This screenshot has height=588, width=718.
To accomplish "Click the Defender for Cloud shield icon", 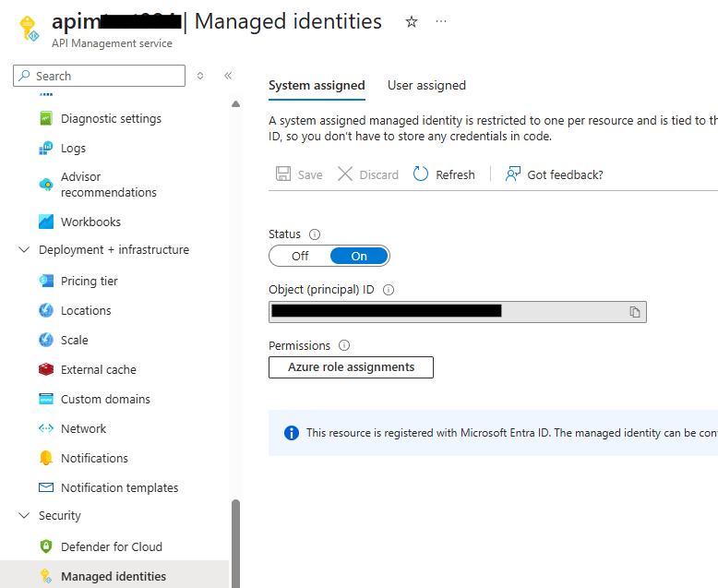I will point(46,546).
